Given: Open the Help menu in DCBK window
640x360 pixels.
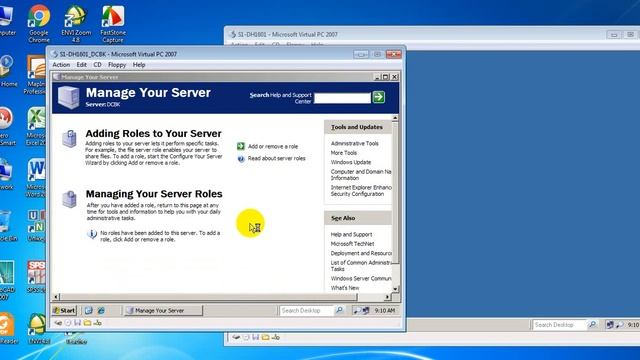Looking at the screenshot, I should (139, 65).
